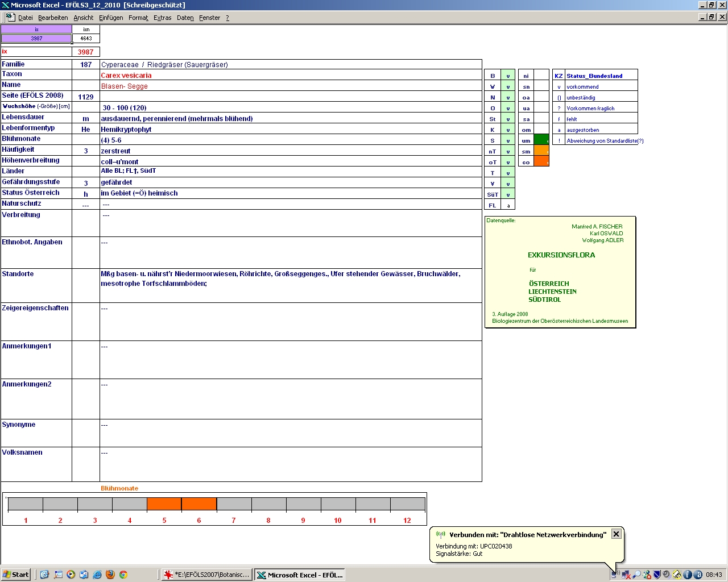Select the red ix value 3987
This screenshot has height=582, width=728.
[x=86, y=52]
